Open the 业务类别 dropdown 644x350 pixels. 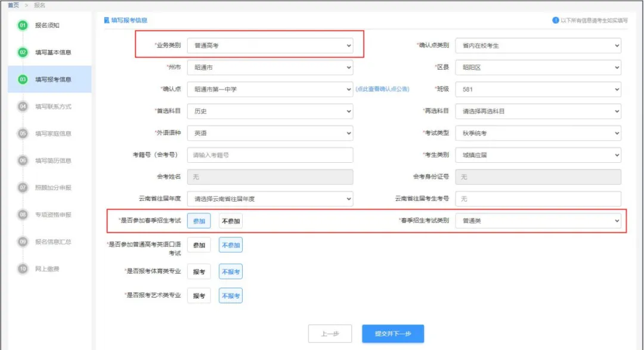coord(270,45)
